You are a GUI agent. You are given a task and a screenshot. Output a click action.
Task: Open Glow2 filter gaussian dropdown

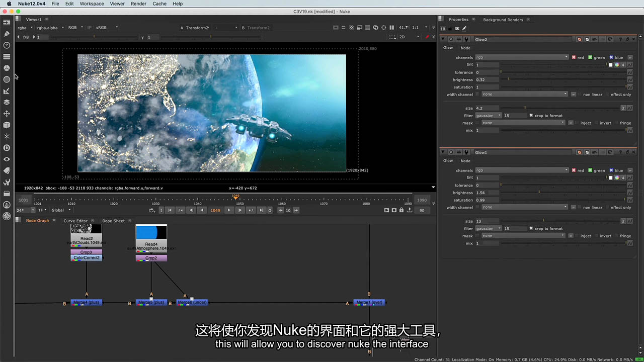489,116
